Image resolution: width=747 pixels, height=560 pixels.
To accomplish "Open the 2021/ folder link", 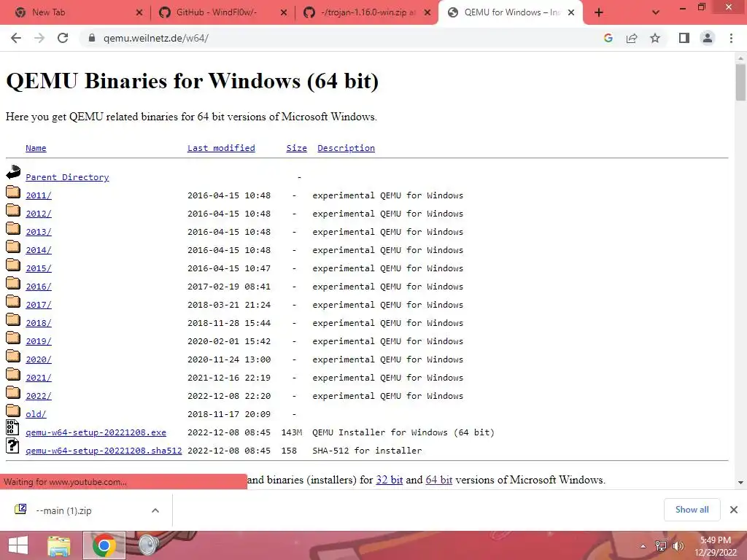I will click(39, 378).
